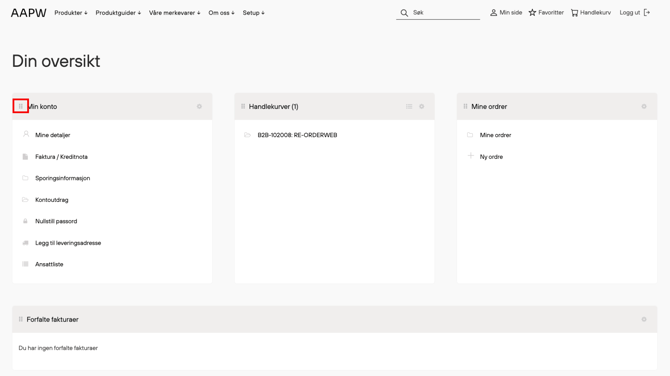
Task: Open Min side account page
Action: [506, 13]
